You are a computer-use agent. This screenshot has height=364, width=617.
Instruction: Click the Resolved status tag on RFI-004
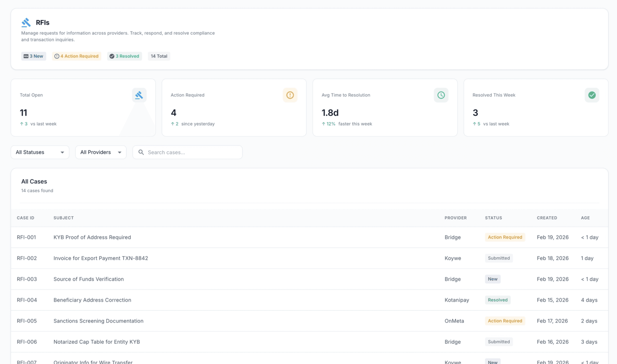pos(497,300)
